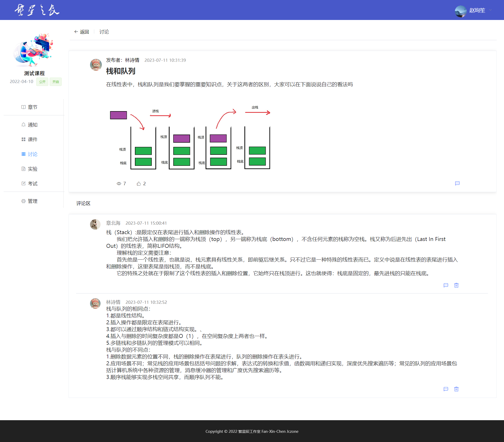Delete 章北海's comment with trash icon
This screenshot has width=504, height=442.
tap(456, 285)
